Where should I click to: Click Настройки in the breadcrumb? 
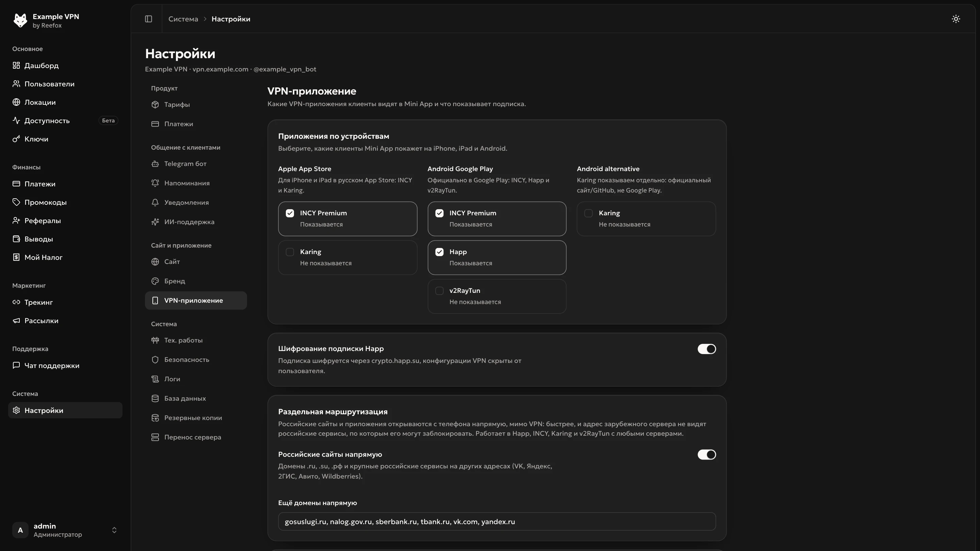click(x=231, y=19)
